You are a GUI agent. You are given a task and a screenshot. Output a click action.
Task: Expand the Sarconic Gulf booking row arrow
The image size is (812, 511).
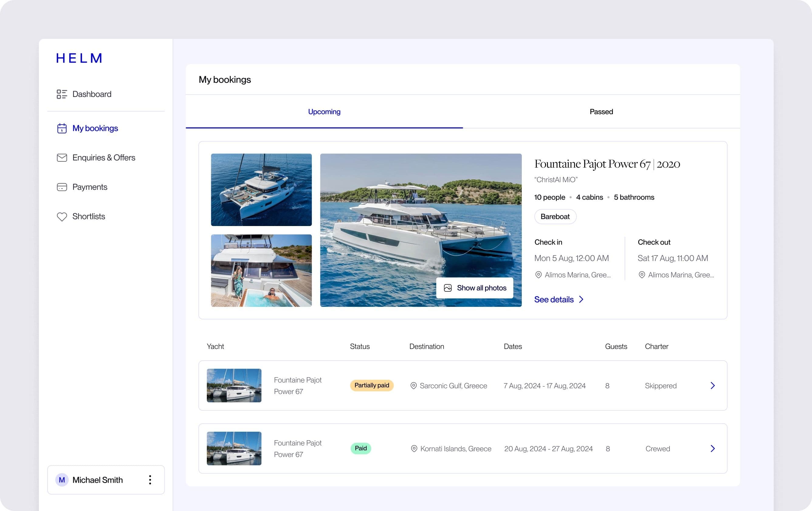pyautogui.click(x=713, y=385)
